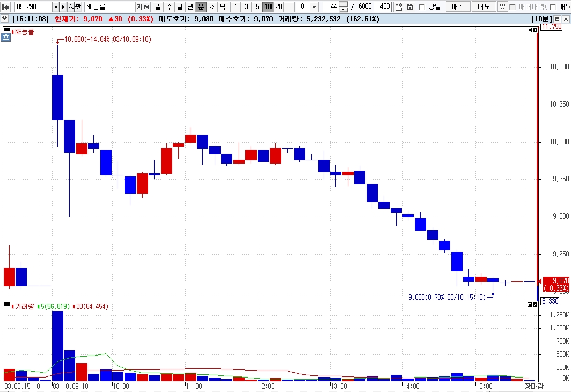
Task: Open the stock search magnifier
Action: [71, 6]
